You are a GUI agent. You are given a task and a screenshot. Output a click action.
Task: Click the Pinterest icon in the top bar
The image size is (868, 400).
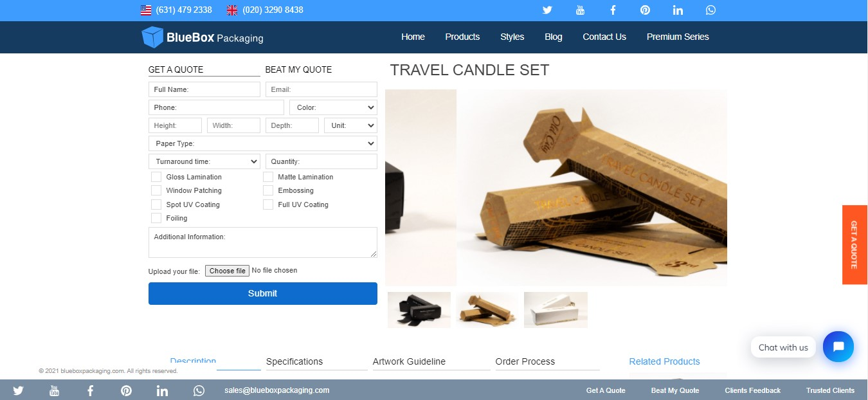point(645,10)
